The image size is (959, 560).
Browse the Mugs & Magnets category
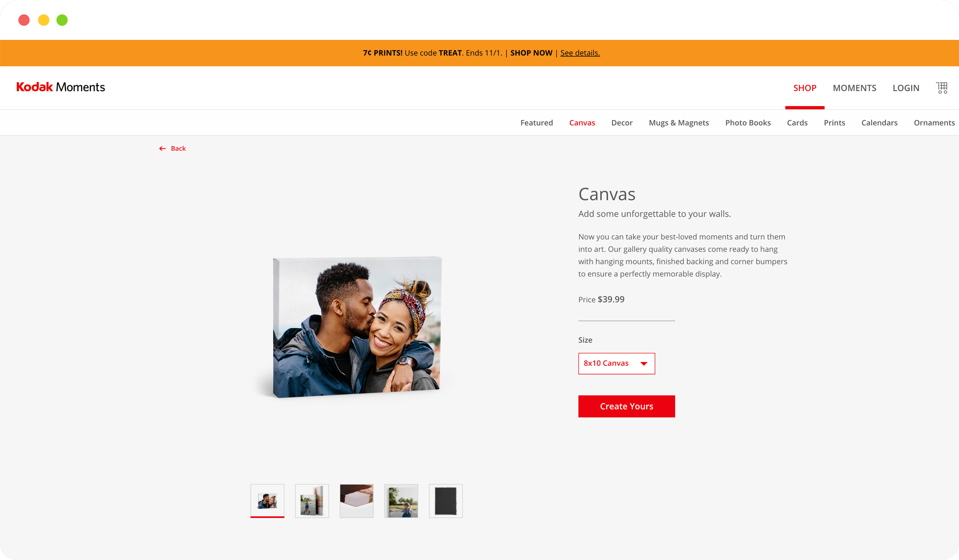[x=679, y=123]
